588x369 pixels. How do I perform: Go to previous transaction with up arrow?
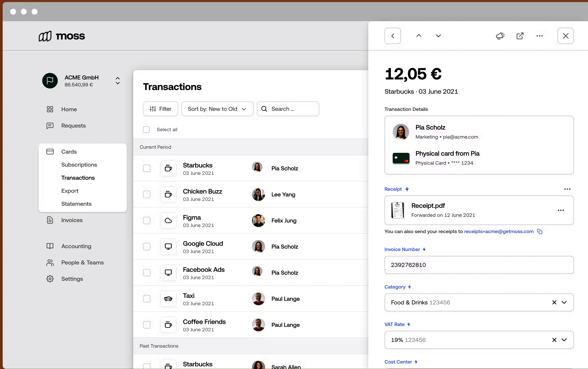click(x=418, y=36)
